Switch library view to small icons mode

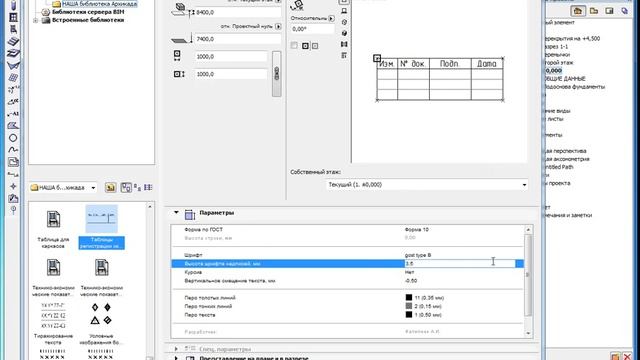tap(138, 188)
